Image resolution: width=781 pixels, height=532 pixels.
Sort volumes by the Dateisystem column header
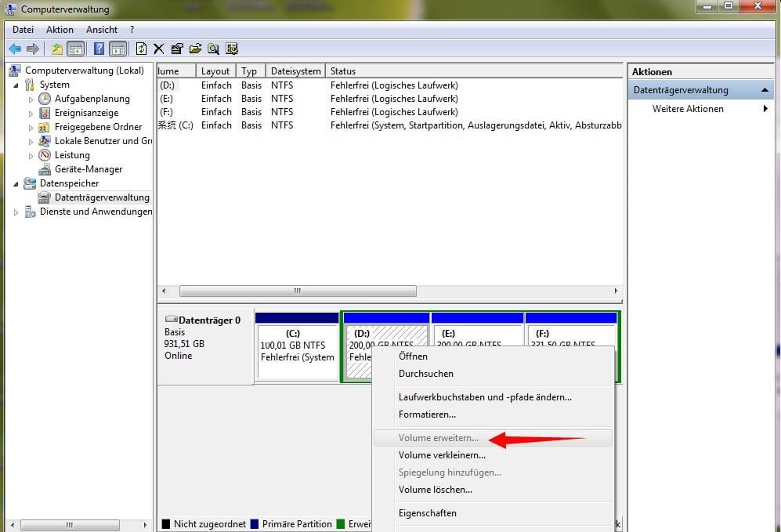click(295, 71)
